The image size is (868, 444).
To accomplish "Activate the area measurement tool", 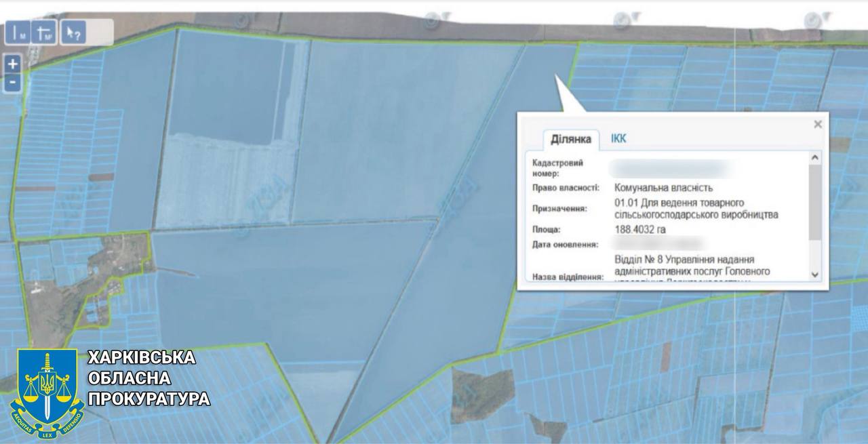I will (x=45, y=33).
